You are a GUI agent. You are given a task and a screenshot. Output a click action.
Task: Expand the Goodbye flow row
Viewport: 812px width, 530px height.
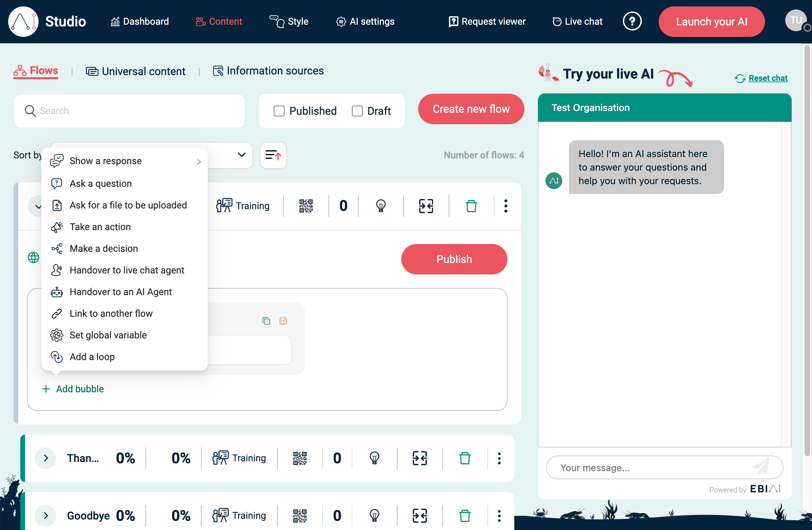pos(45,515)
